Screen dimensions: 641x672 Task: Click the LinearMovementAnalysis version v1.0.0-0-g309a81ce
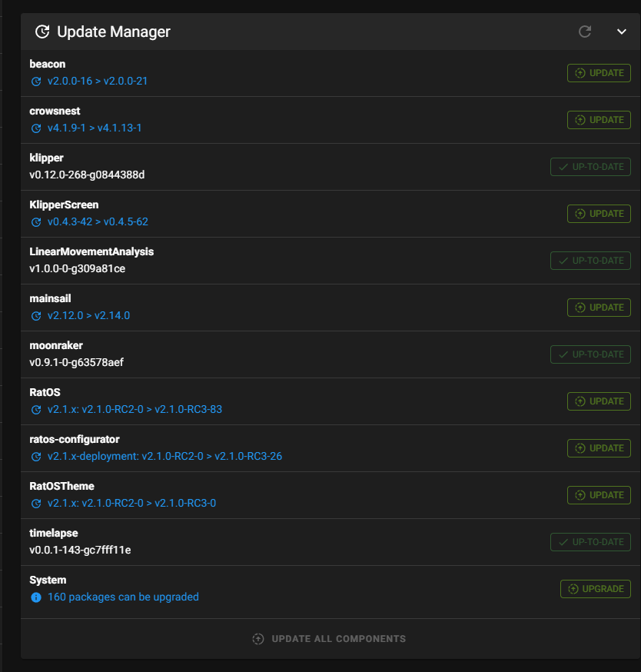click(x=78, y=268)
